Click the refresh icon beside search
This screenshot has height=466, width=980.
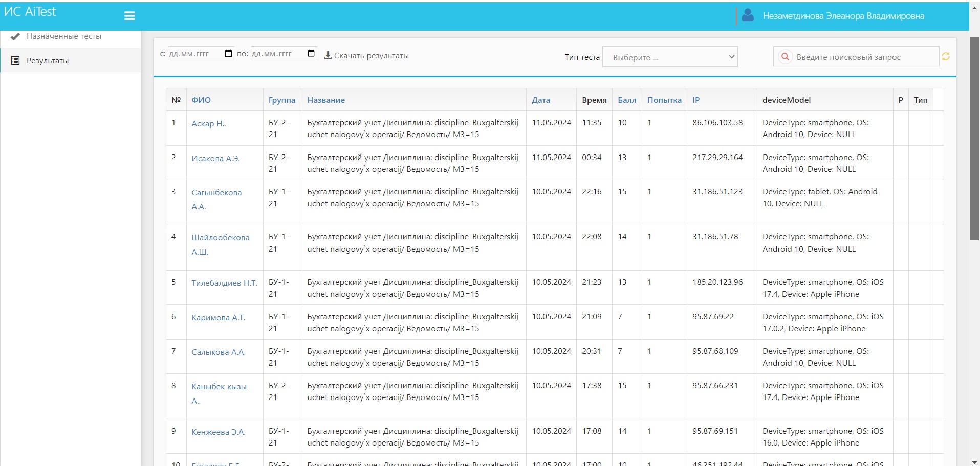(946, 56)
